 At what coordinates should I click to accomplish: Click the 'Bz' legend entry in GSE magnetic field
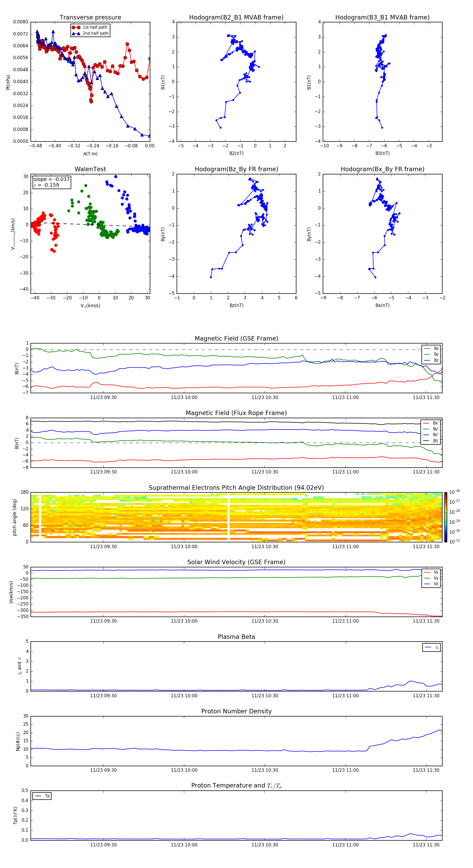click(x=431, y=360)
